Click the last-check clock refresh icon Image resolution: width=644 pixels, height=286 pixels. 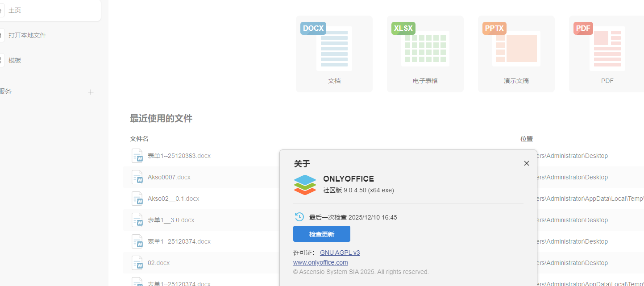pyautogui.click(x=299, y=217)
